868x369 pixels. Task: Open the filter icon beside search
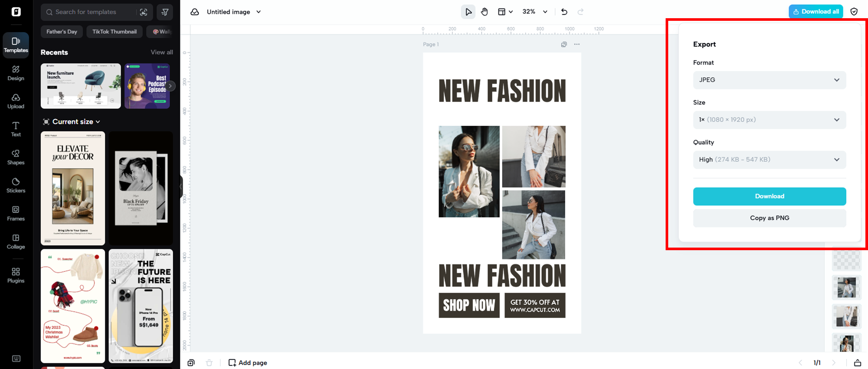(165, 12)
